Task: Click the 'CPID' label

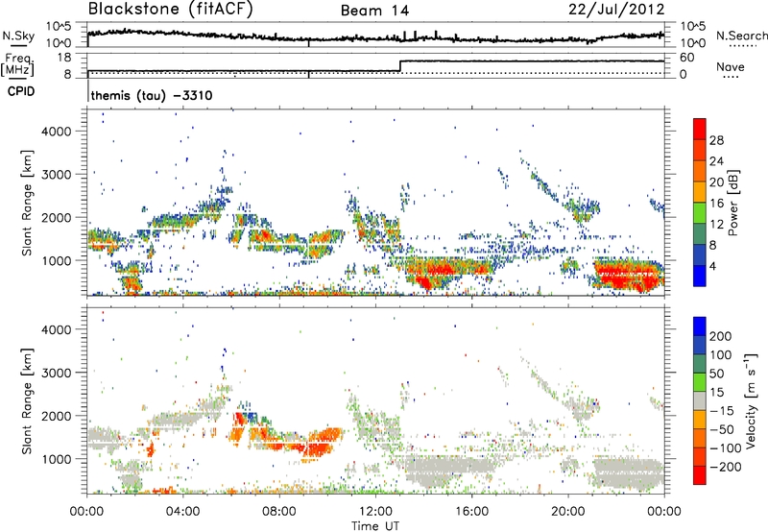Action: 21,91
